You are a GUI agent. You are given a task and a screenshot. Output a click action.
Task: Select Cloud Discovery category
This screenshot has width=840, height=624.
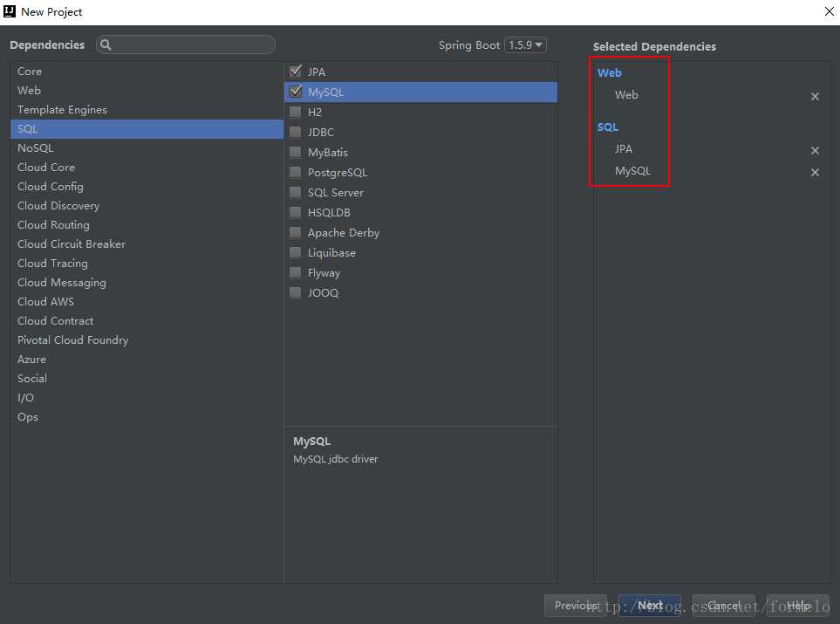click(147, 206)
